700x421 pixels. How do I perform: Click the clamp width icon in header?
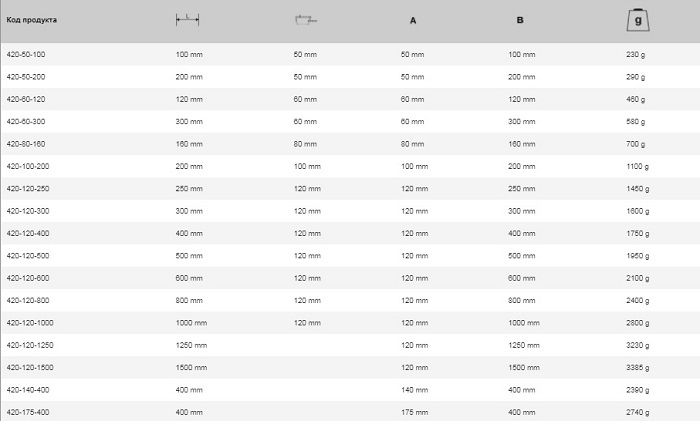pyautogui.click(x=305, y=20)
